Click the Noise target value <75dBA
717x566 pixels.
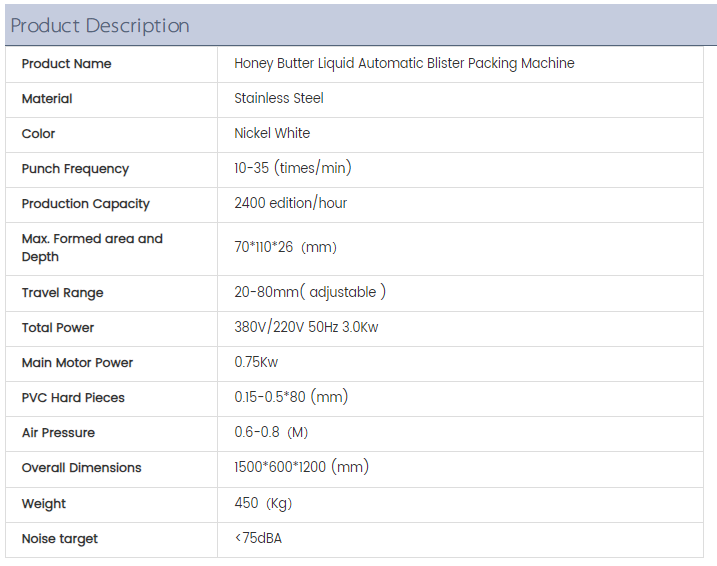pyautogui.click(x=258, y=538)
